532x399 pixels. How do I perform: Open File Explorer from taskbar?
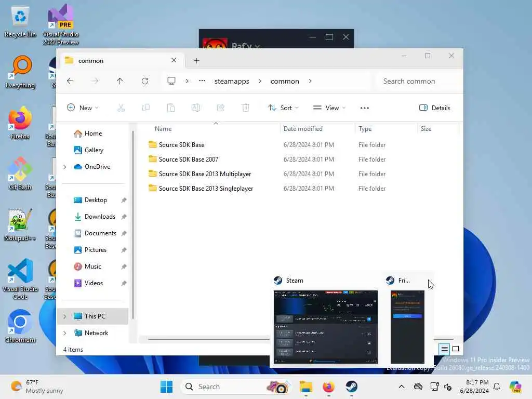click(305, 387)
